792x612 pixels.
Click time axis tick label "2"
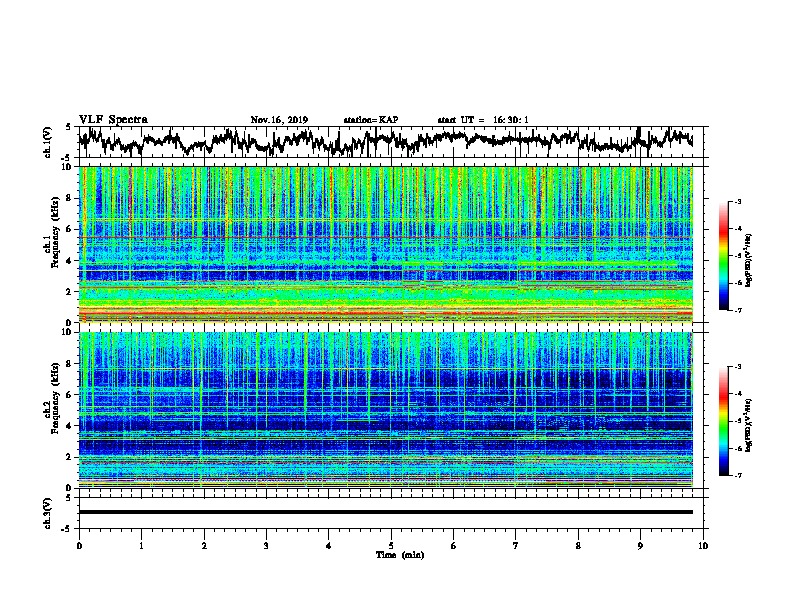pos(204,546)
